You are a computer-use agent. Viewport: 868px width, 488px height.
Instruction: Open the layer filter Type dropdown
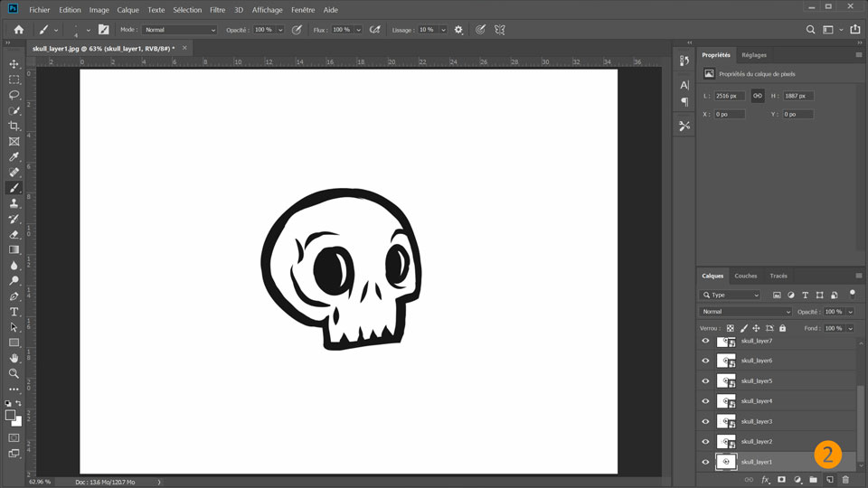[x=731, y=295]
